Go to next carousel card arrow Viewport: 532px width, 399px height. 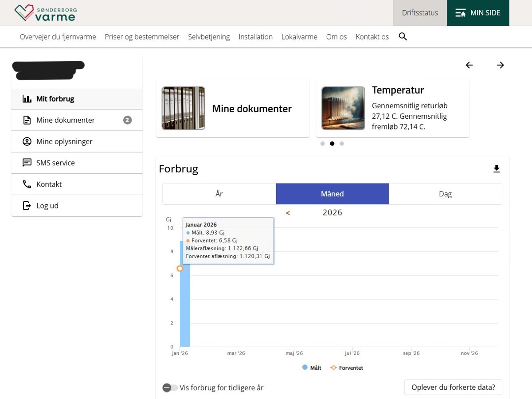coord(500,65)
